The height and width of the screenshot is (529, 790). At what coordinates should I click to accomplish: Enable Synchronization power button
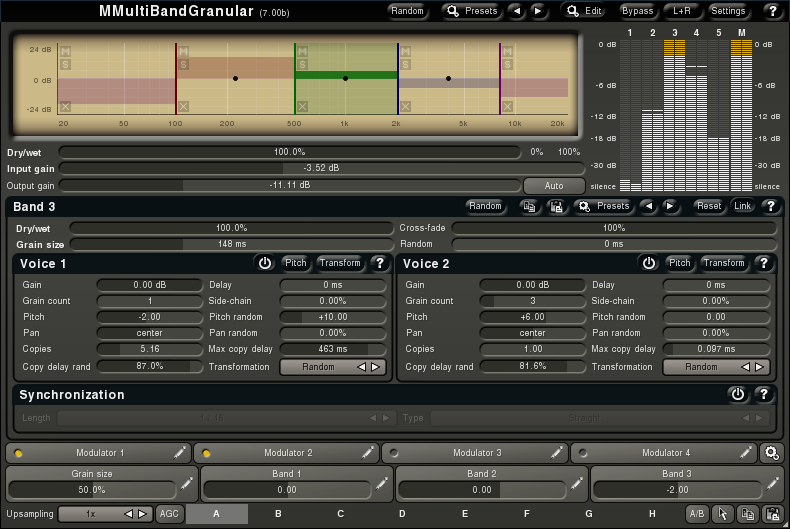pos(738,394)
